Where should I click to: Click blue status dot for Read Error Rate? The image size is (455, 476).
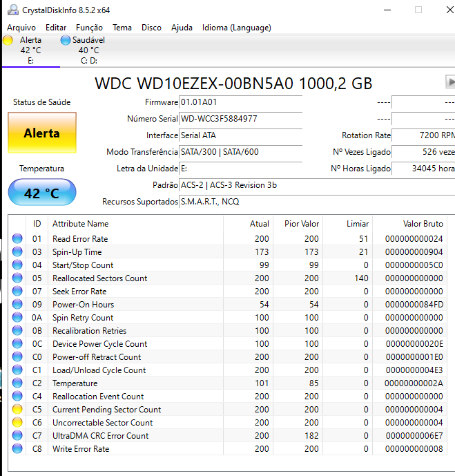pos(17,238)
